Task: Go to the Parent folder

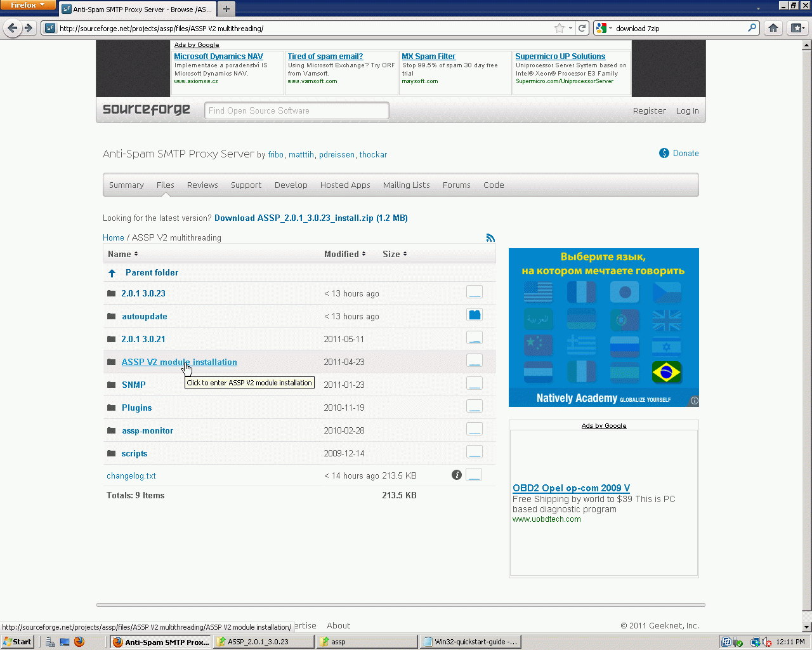Action: point(152,272)
